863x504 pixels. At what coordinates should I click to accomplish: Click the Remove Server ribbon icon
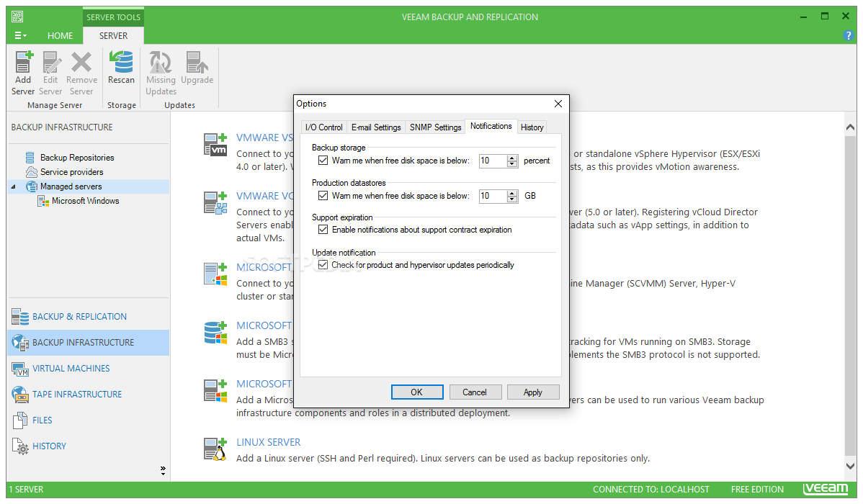[x=81, y=62]
